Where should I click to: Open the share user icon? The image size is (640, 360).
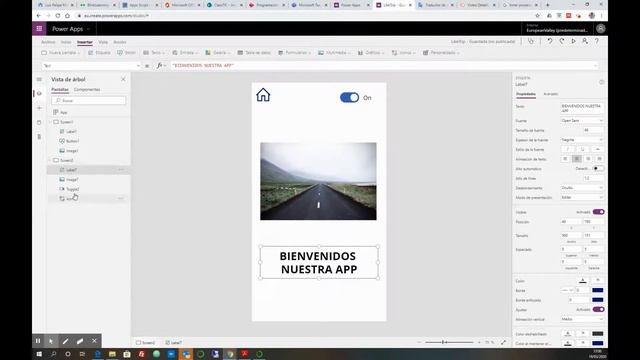coord(585,41)
